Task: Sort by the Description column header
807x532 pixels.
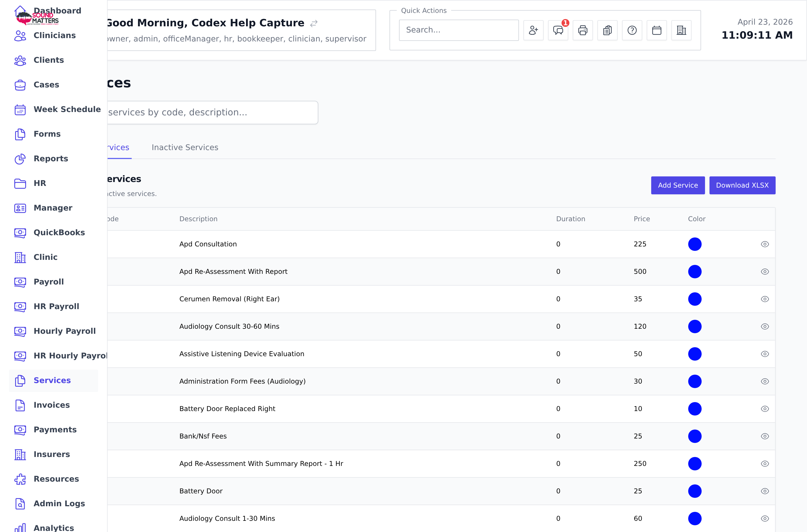Action: coord(198,219)
